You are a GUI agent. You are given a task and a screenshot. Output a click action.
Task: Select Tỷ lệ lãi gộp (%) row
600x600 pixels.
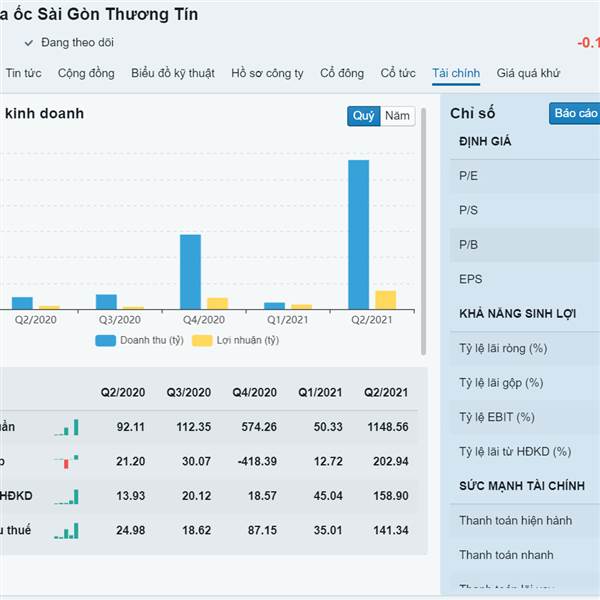click(525, 383)
